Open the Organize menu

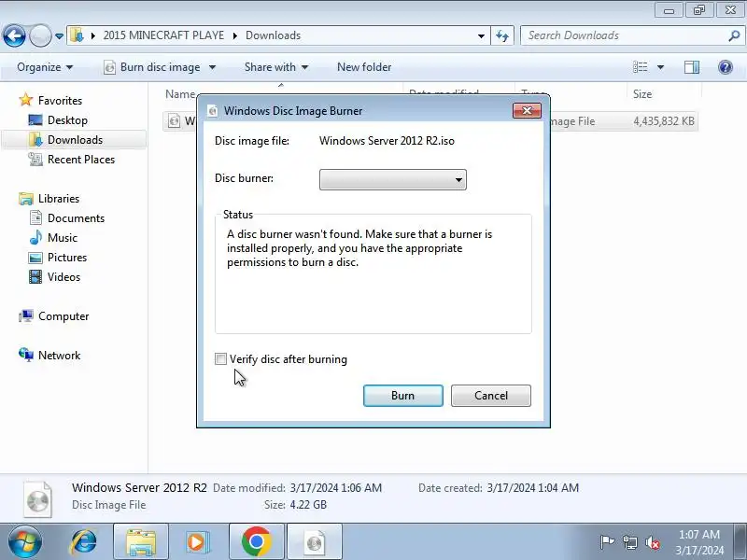[x=45, y=67]
